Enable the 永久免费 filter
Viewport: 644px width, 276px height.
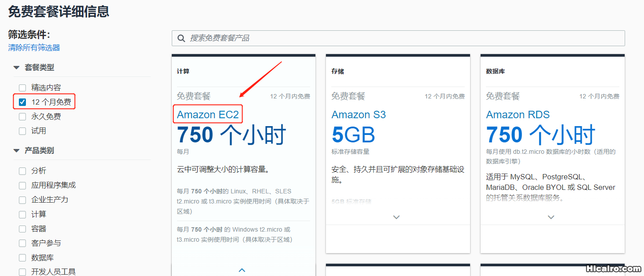[22, 116]
